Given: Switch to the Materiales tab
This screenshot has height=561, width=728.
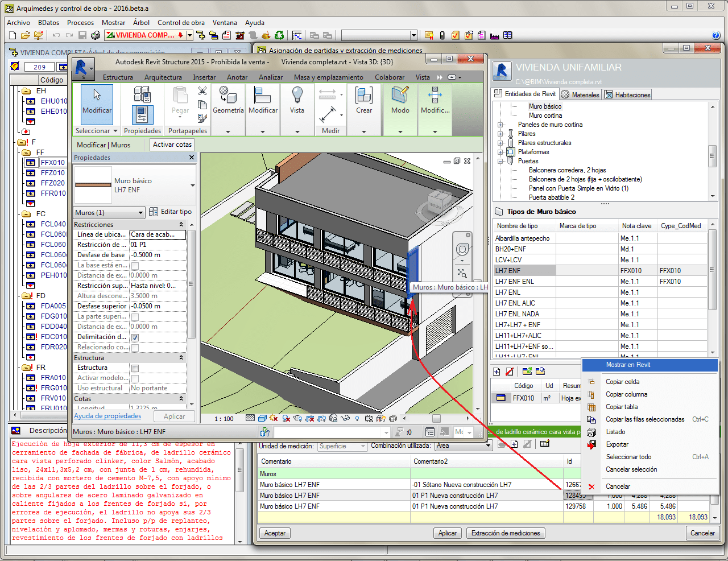Looking at the screenshot, I should (580, 95).
